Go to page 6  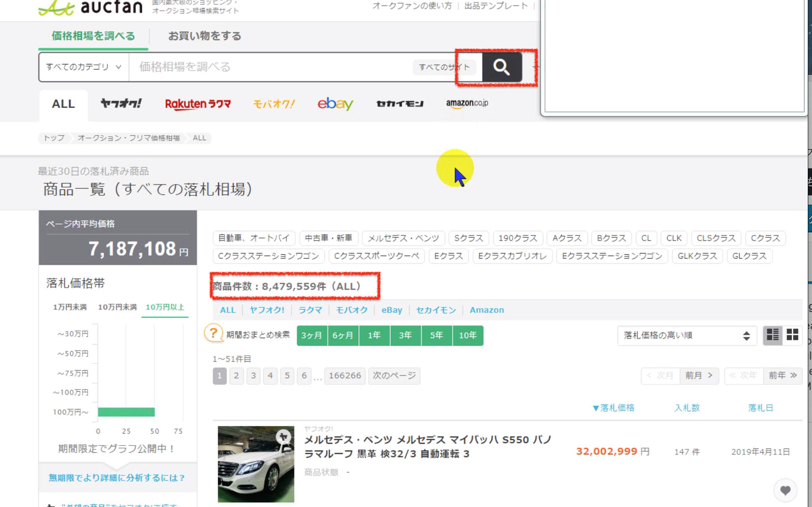(x=304, y=376)
